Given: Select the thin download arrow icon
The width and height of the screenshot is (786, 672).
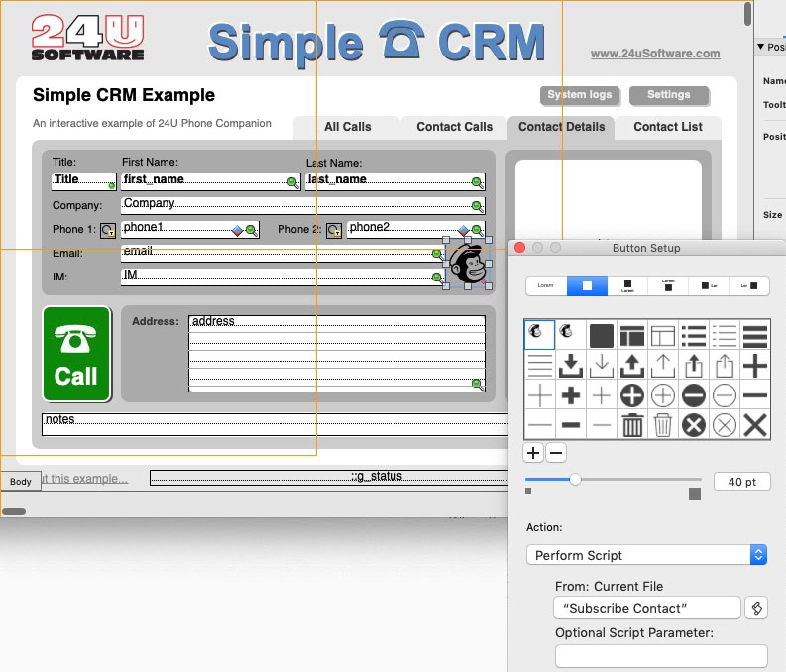Looking at the screenshot, I should click(x=602, y=366).
